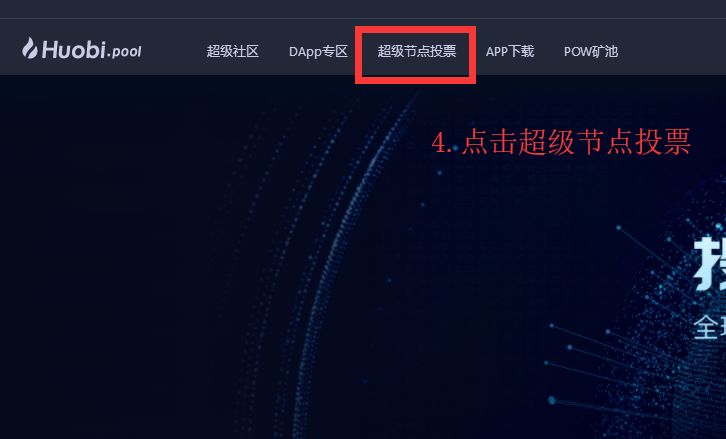Click the largest glowing node dot at the bottom of the globe lines
The width and height of the screenshot is (726, 439).
click(552, 400)
